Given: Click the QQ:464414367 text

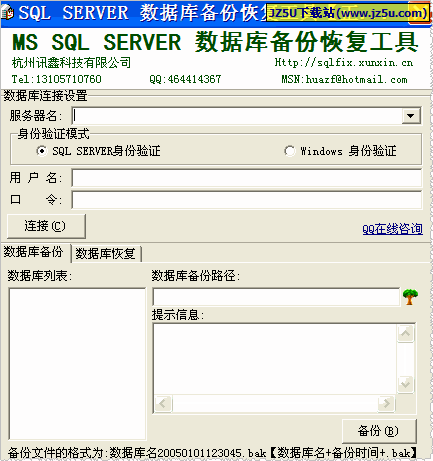Looking at the screenshot, I should pos(185,79).
